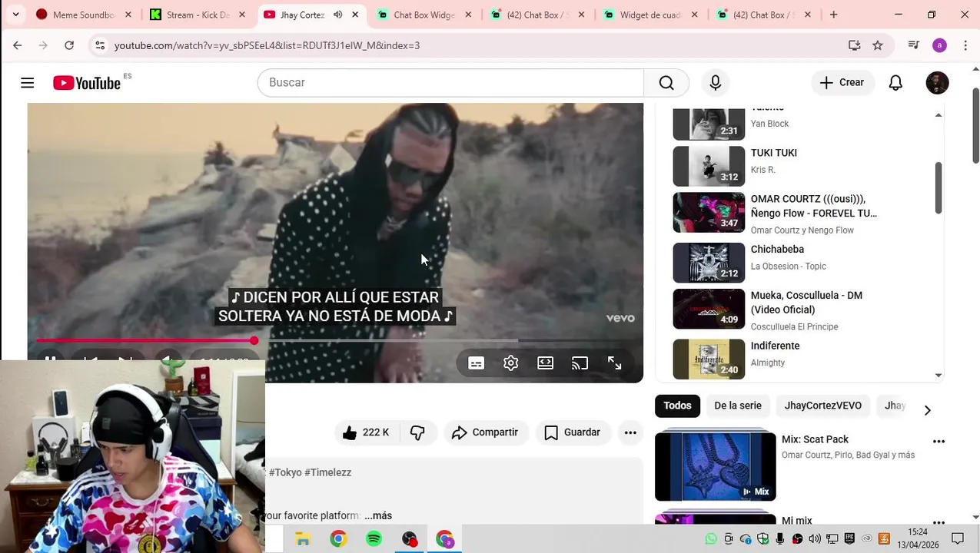Viewport: 980px width, 553px height.
Task: Click the Buscar search field
Action: [x=450, y=83]
